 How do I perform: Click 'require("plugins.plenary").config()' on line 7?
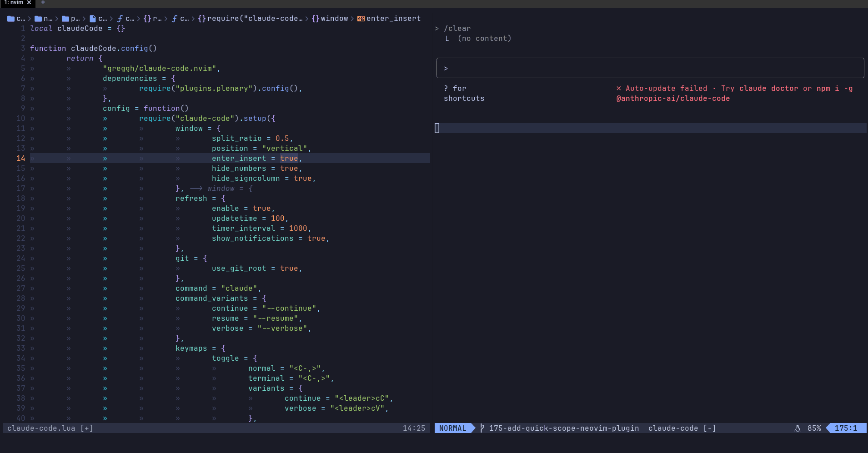pyautogui.click(x=219, y=89)
